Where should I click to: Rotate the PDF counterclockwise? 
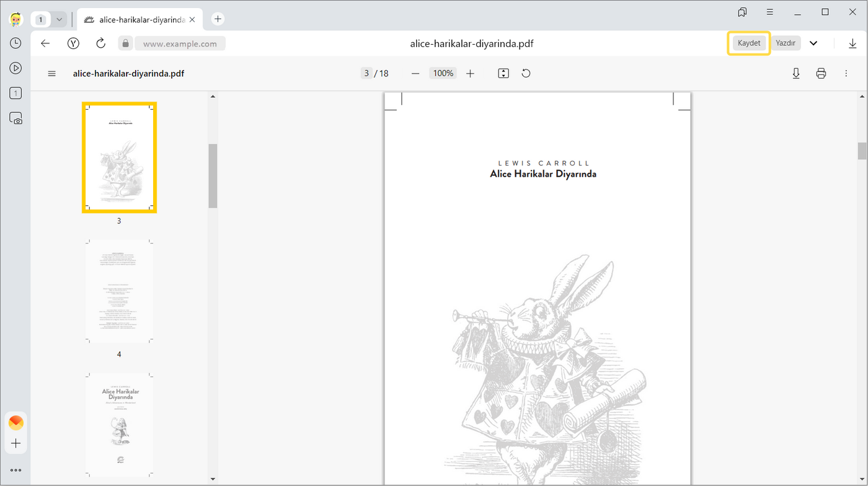(x=526, y=73)
